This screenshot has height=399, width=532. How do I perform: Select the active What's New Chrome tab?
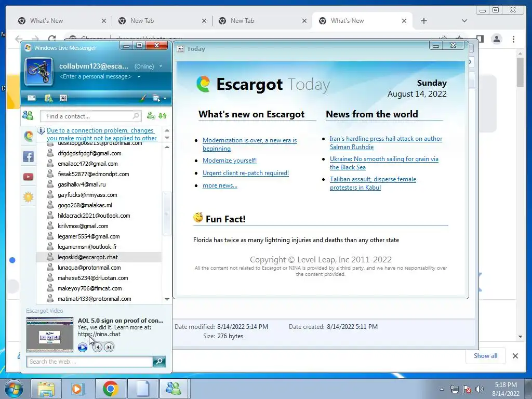[x=362, y=21]
